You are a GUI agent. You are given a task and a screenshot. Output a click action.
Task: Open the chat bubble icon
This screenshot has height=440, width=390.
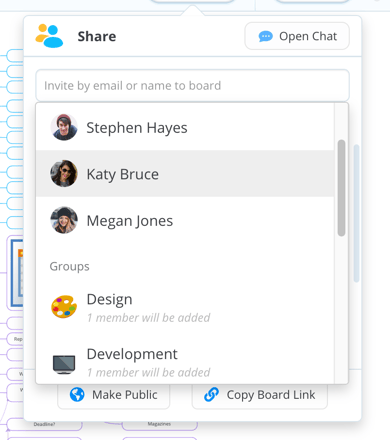pyautogui.click(x=266, y=36)
